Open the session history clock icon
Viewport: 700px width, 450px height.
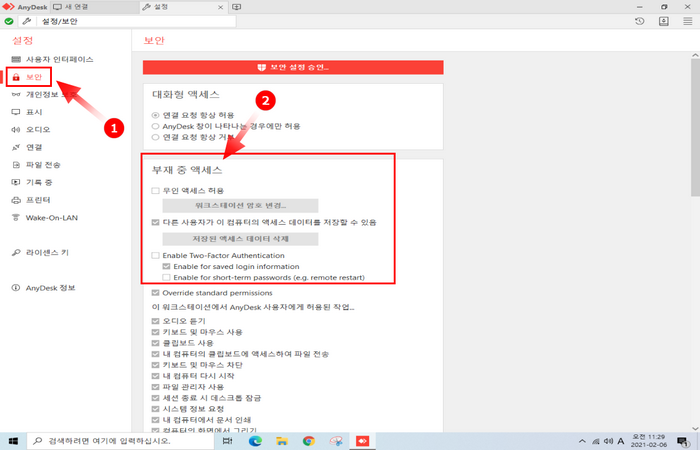point(640,21)
